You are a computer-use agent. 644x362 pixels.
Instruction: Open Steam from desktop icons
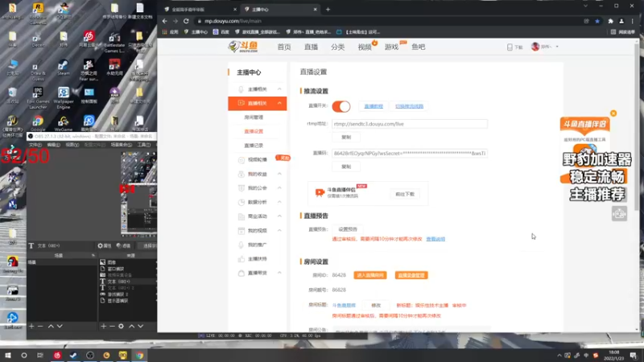pos(64,68)
